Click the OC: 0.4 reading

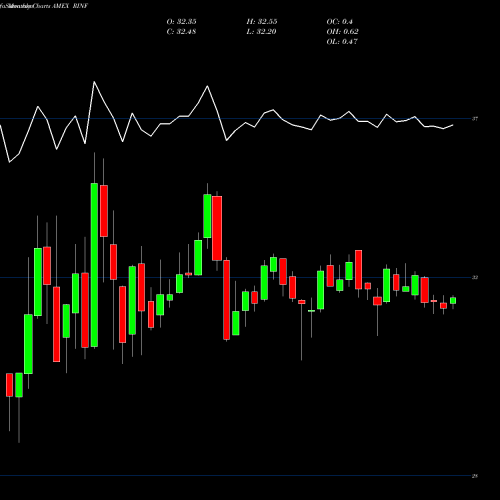[x=339, y=22]
